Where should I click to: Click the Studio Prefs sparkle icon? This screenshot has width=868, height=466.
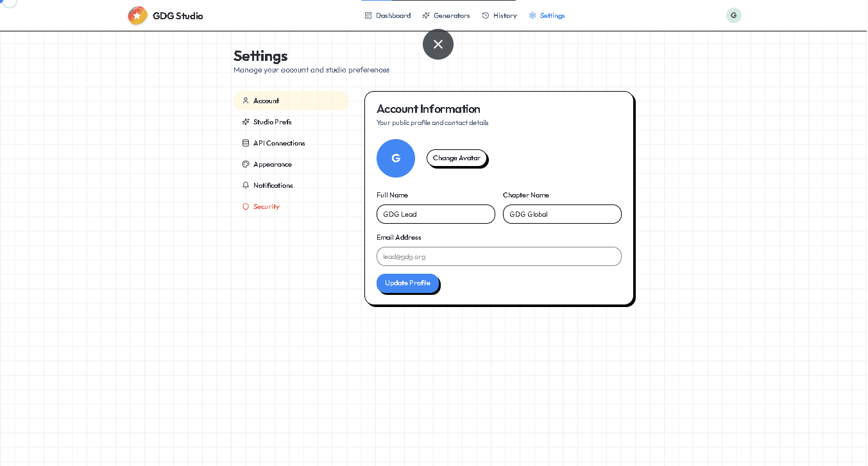coord(246,122)
